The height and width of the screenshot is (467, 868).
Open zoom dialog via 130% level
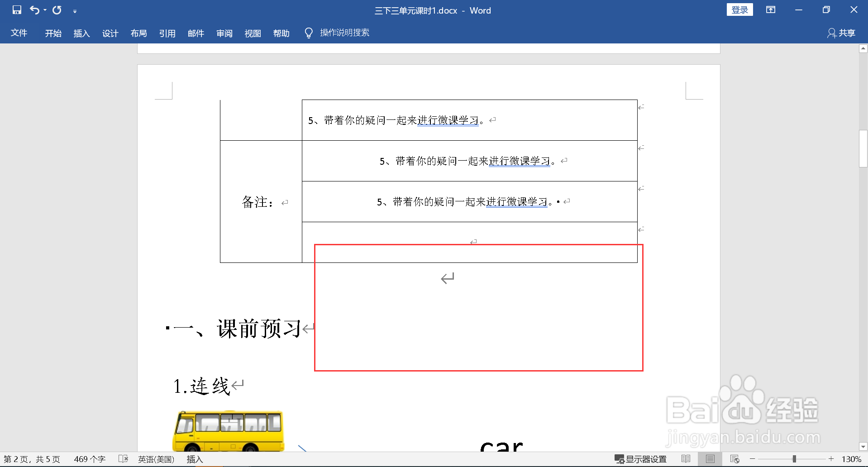coord(851,459)
